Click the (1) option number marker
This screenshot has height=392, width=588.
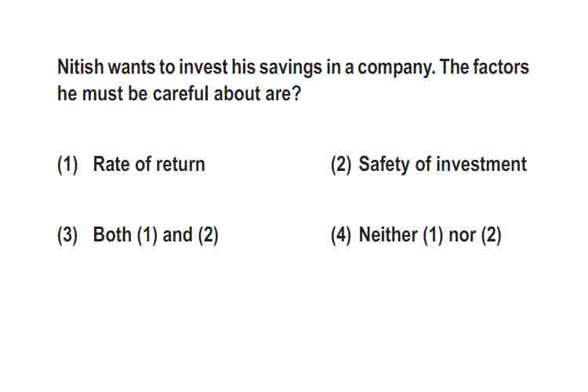(67, 165)
